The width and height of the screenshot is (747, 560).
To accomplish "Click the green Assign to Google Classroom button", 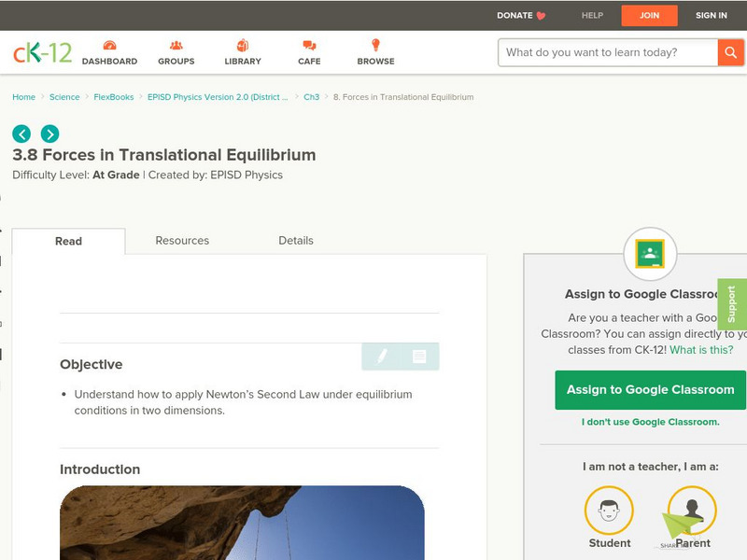I will pyautogui.click(x=650, y=390).
